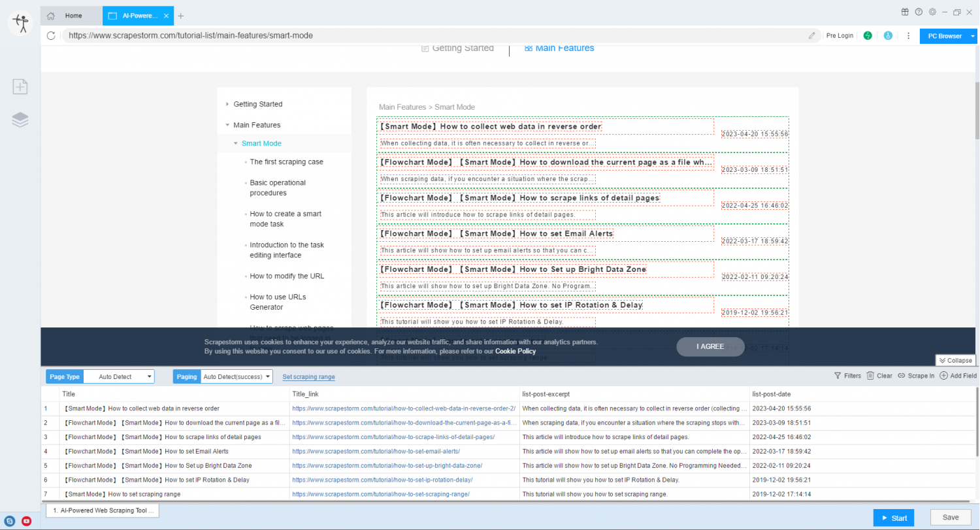Close the AI-Powered tab

(167, 16)
